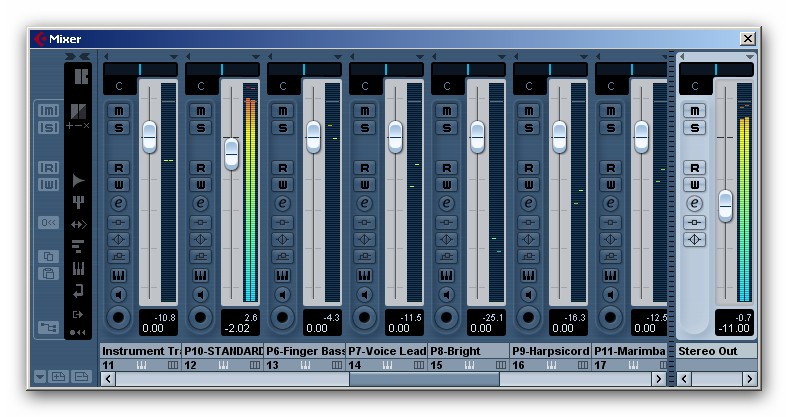
Task: Bypass inserts on Stereo Out channel
Action: [695, 223]
